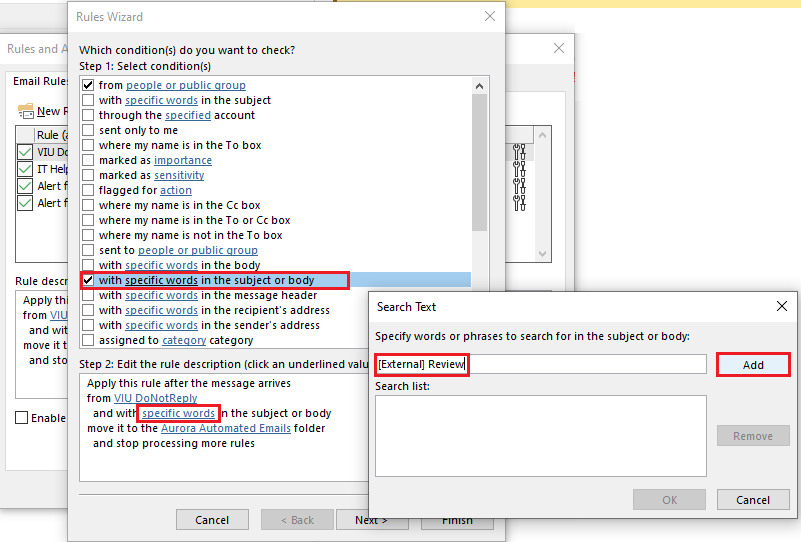Check 'specific words in the sender's address' condition
The image size is (801, 542).
pos(88,325)
